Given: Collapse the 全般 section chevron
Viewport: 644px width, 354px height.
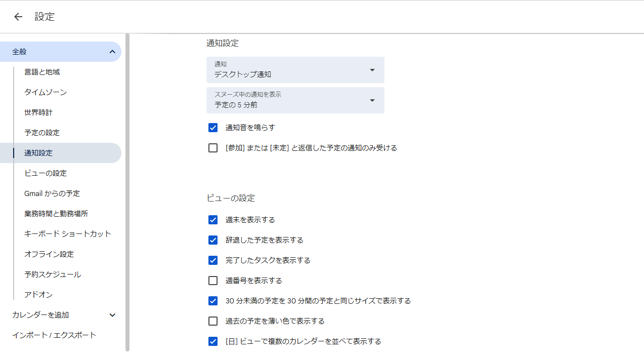Looking at the screenshot, I should (112, 52).
